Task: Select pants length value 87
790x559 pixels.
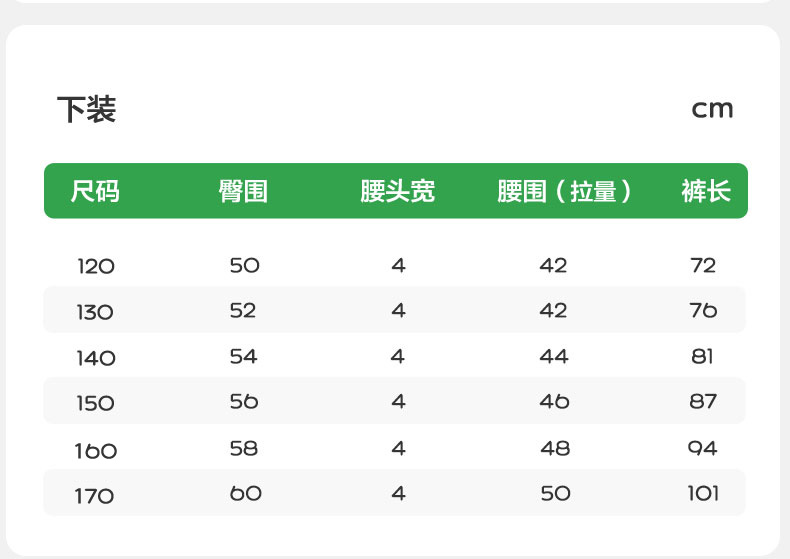Action: [x=703, y=401]
